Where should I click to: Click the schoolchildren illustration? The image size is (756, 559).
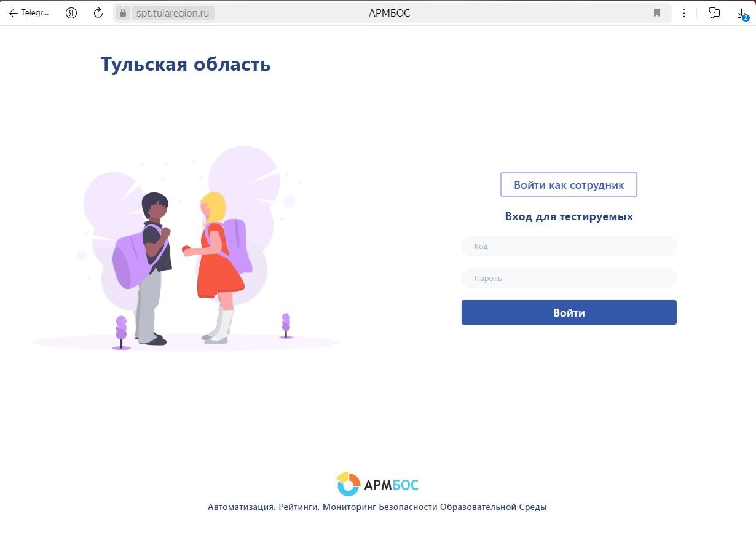click(x=184, y=258)
